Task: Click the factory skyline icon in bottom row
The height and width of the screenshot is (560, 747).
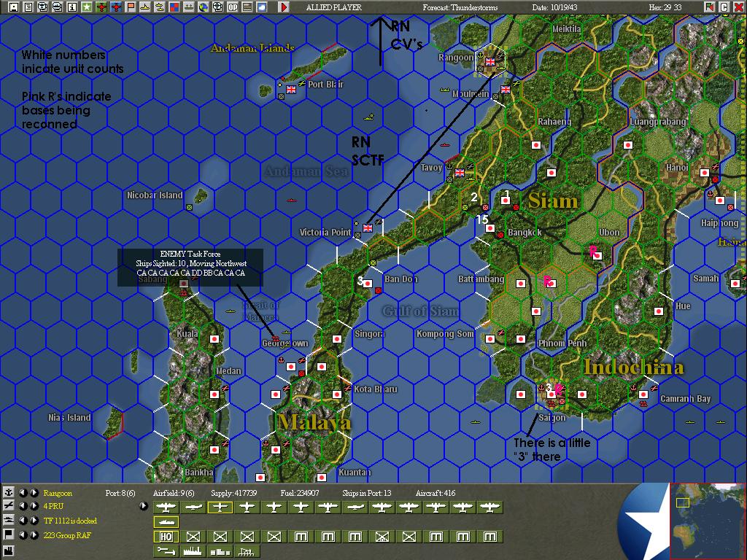Action: [193, 551]
